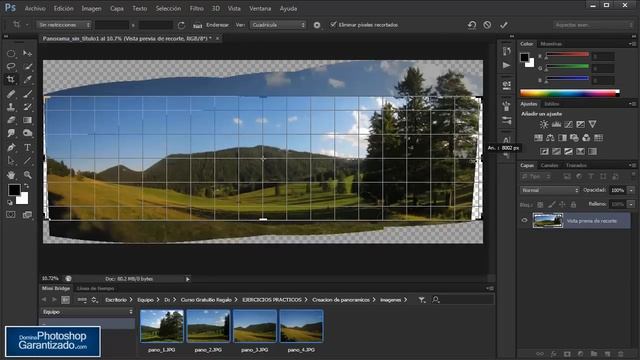This screenshot has width=640, height=360.
Task: Toggle lock all padlock icon
Action: pyautogui.click(x=573, y=204)
